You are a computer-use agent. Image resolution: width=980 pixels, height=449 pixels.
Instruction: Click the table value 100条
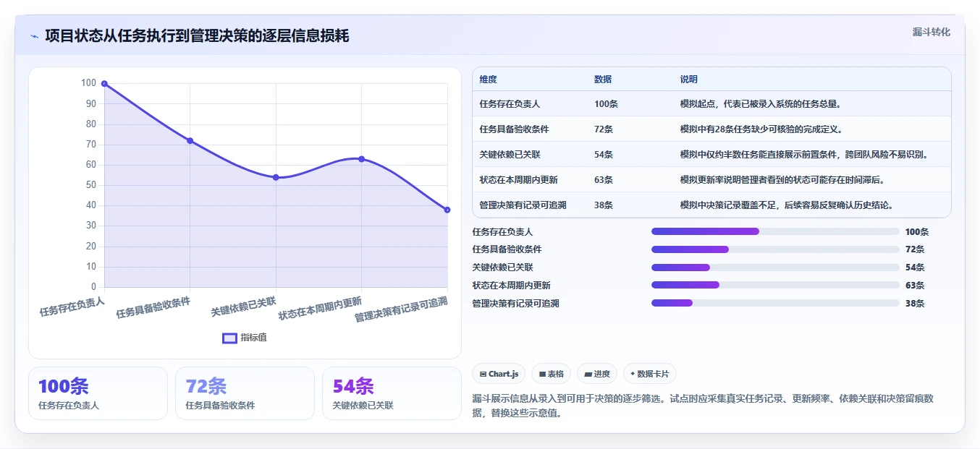(606, 104)
